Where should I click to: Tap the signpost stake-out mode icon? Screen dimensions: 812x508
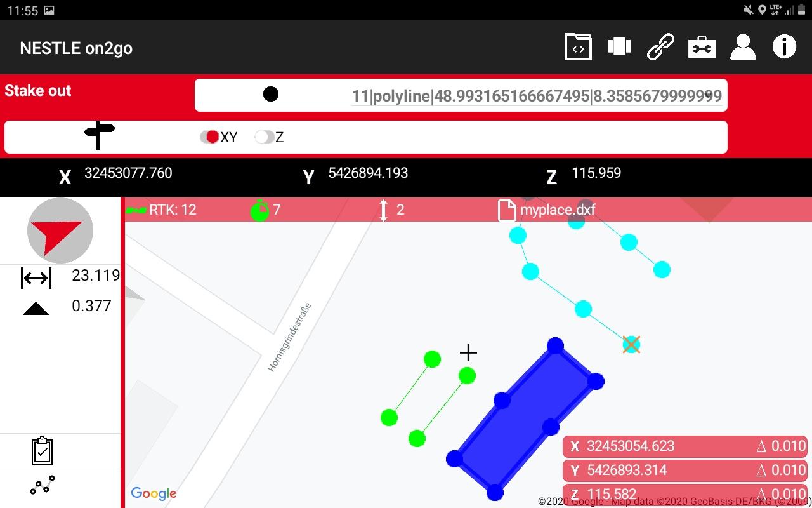tap(99, 135)
